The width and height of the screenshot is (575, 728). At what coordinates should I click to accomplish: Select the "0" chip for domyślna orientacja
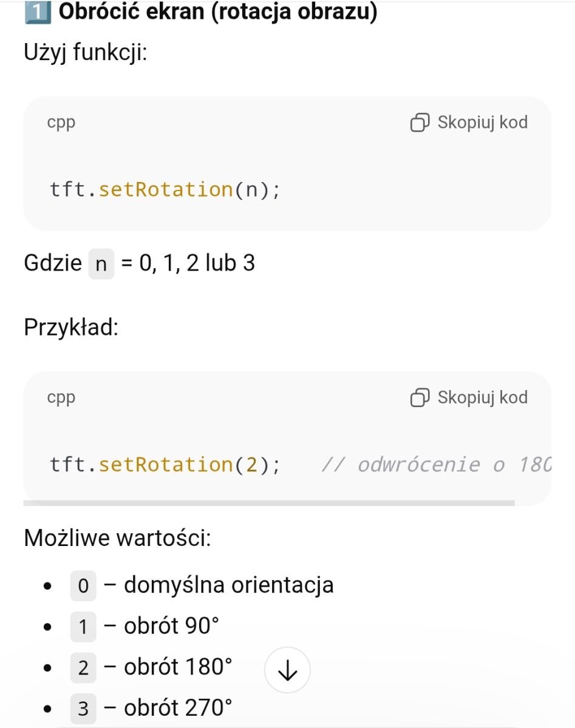click(83, 586)
